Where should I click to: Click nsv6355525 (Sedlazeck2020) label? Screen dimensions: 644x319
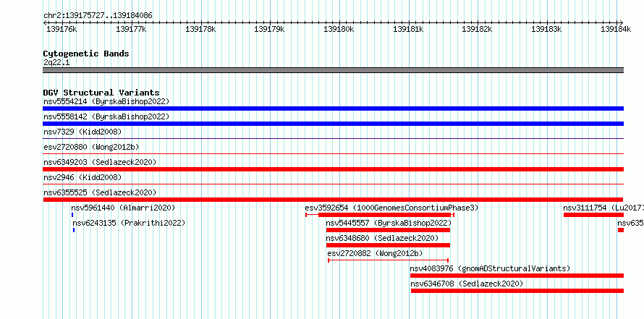click(100, 192)
